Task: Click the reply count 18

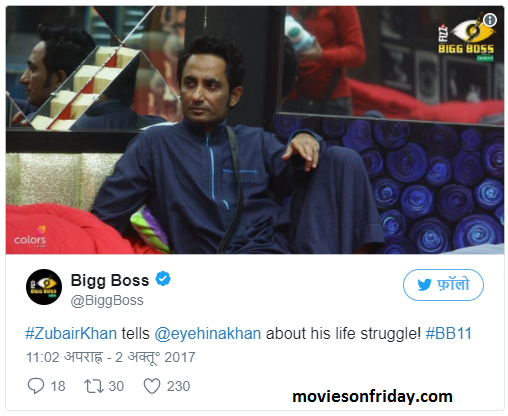Action: (x=58, y=386)
